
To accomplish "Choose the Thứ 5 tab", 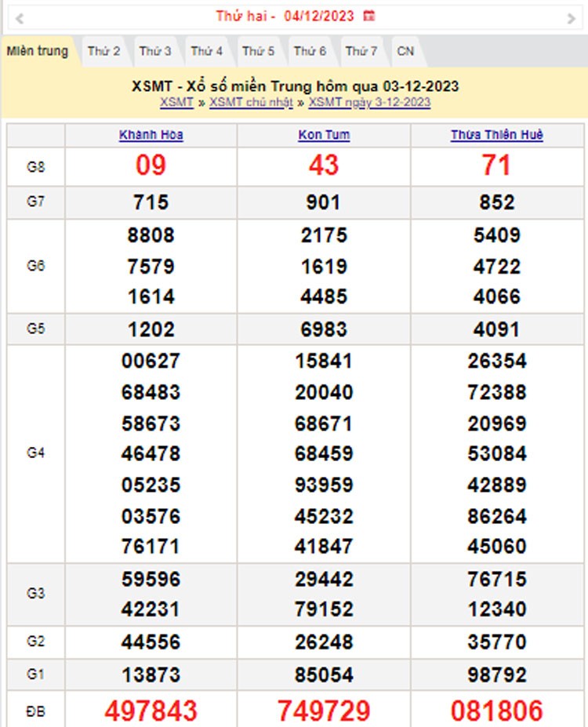I will [258, 52].
